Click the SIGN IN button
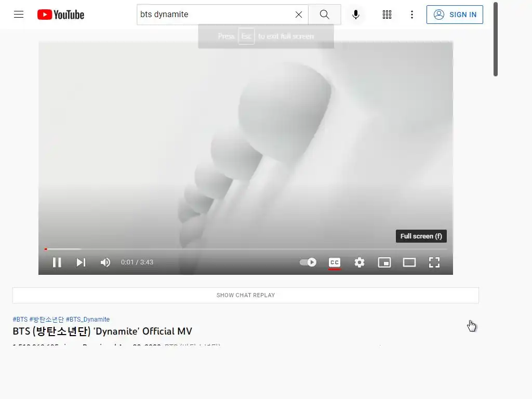 [455, 15]
